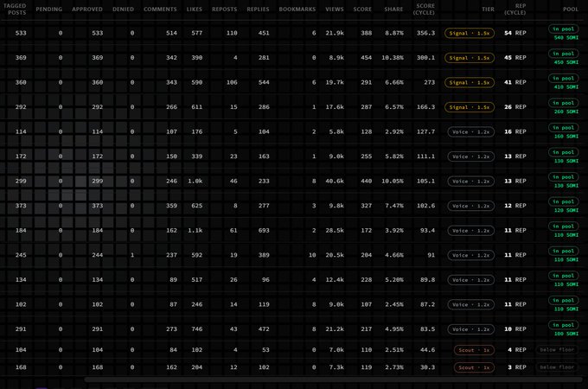This screenshot has height=389, width=588.
Task: Click the 540 SOMI amount
Action: point(566,37)
